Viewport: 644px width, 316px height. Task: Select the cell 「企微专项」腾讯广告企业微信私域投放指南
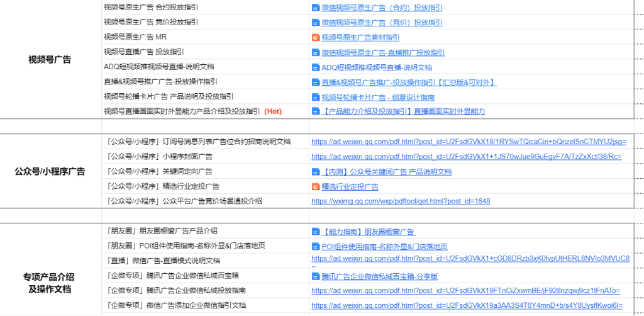coord(206,291)
